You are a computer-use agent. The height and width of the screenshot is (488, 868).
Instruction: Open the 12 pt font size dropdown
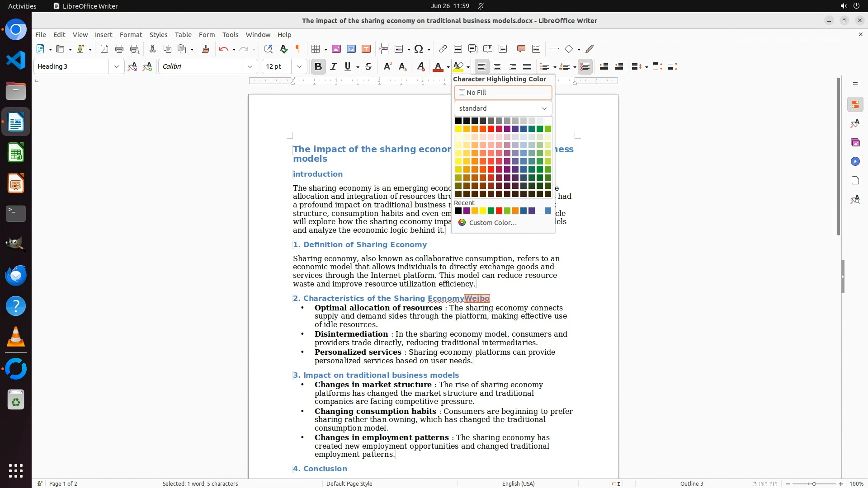(x=299, y=66)
